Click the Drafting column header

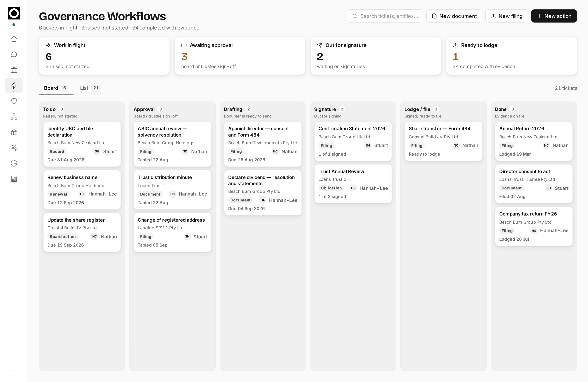tap(233, 109)
